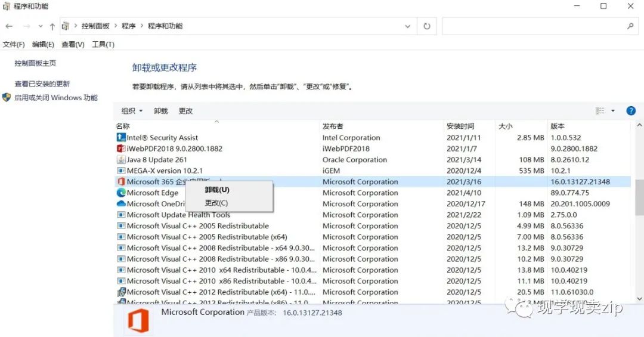Click the search magnifier icon
644x337 pixels.
(630, 26)
